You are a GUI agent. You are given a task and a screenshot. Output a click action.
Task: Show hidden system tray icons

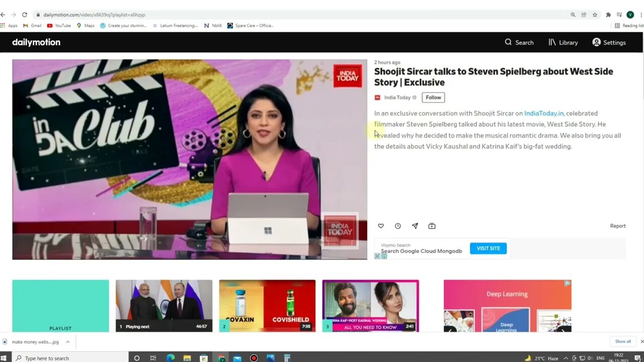tap(565, 358)
